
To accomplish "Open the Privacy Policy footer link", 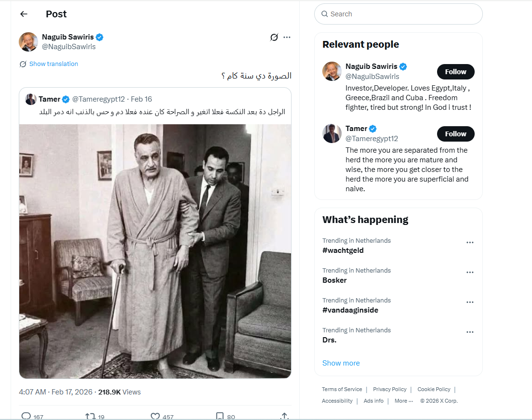I will tap(389, 389).
